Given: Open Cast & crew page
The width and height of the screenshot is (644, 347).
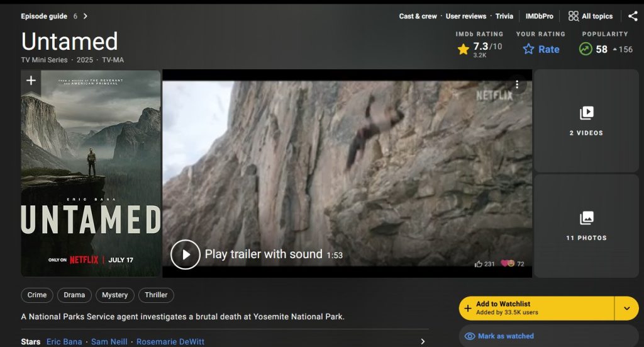Looking at the screenshot, I should point(418,16).
